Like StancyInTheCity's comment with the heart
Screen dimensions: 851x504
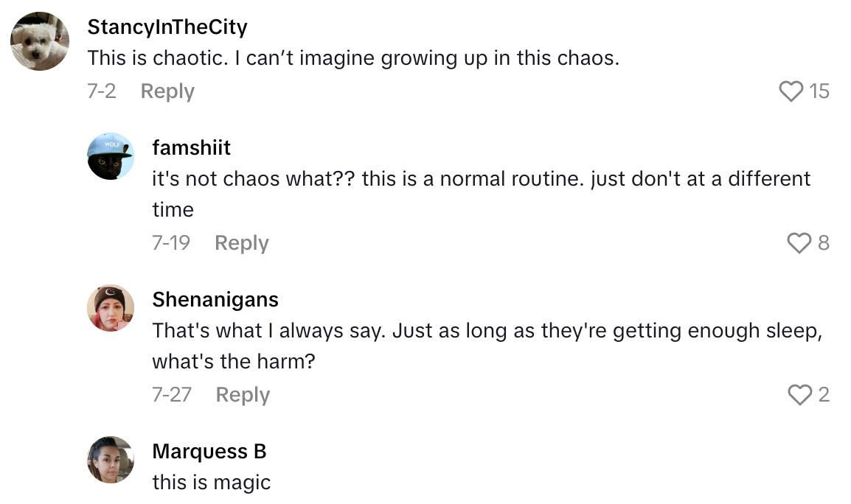(791, 91)
